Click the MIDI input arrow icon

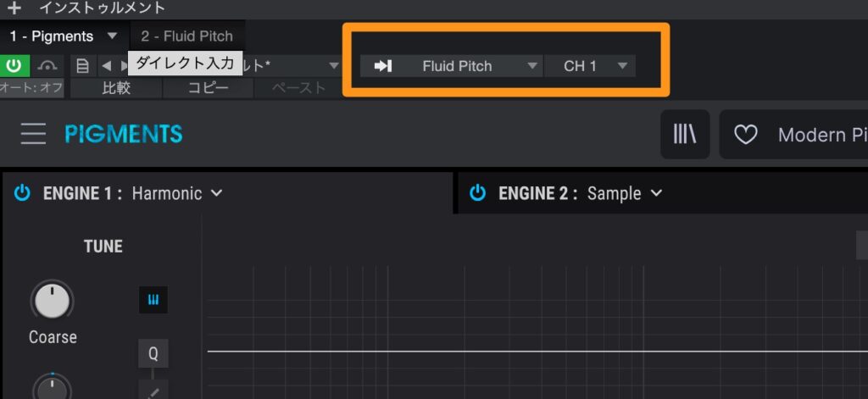pyautogui.click(x=382, y=66)
